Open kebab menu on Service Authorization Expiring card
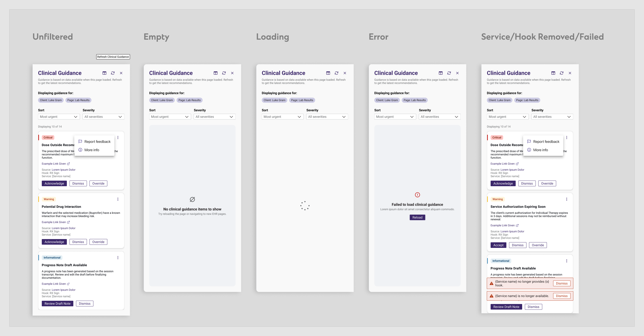 566,199
